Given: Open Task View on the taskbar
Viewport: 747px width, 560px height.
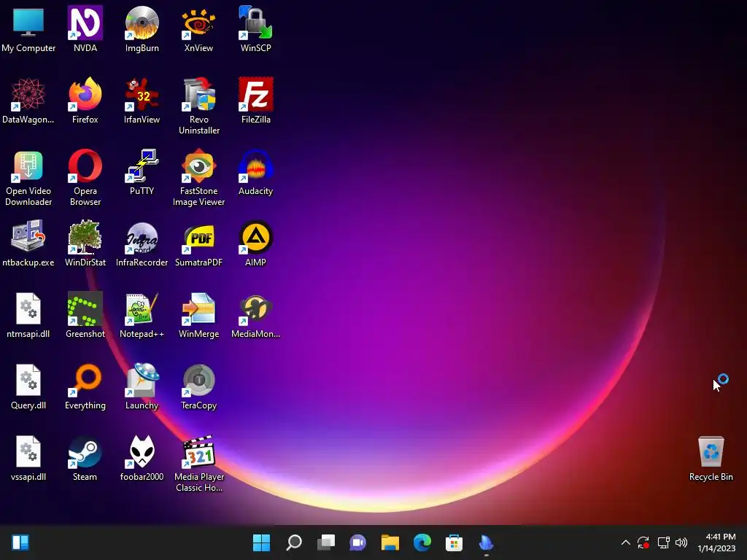Looking at the screenshot, I should click(326, 542).
